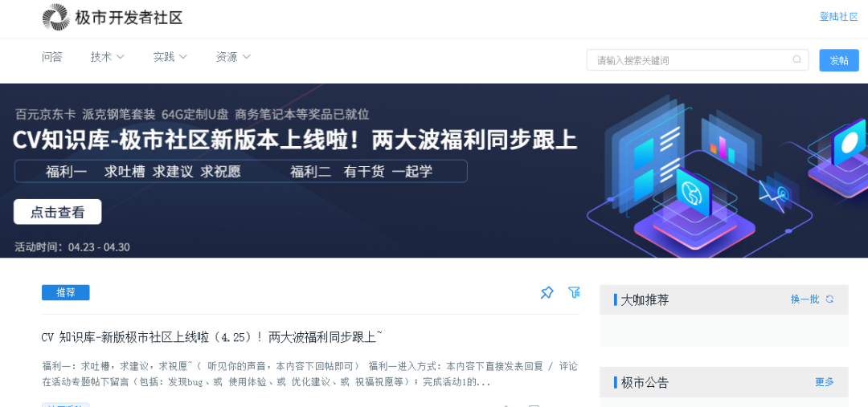868x407 pixels.
Task: Click 更多 in 极市公告 section
Action: pos(825,381)
